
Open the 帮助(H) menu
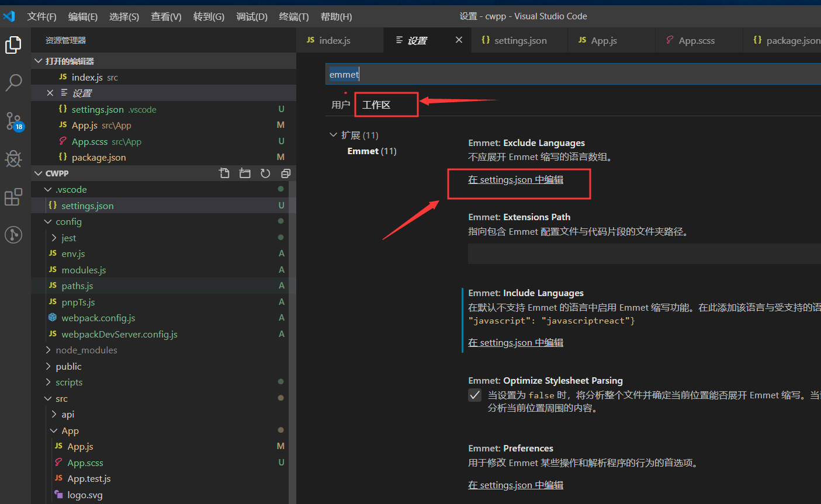337,16
